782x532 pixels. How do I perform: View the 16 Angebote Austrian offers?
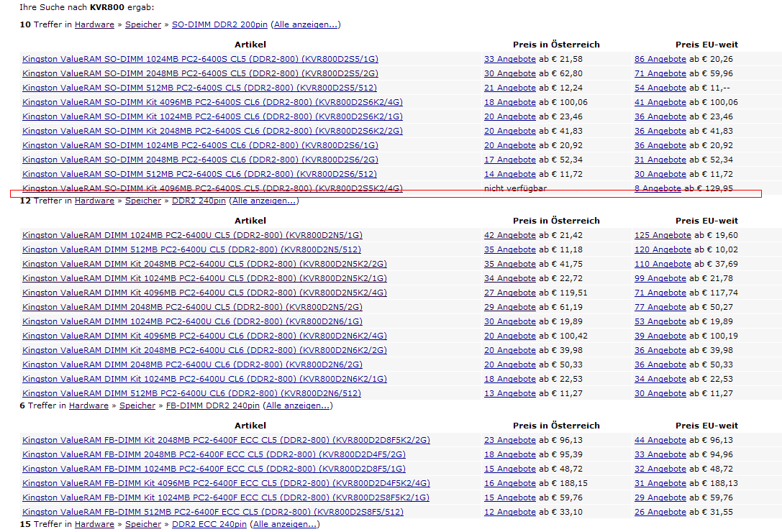(x=509, y=484)
